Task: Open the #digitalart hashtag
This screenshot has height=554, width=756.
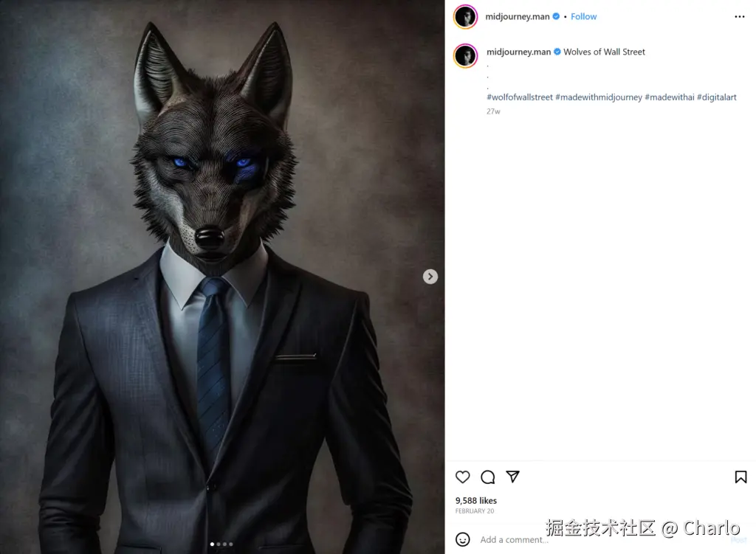Action: coord(717,97)
